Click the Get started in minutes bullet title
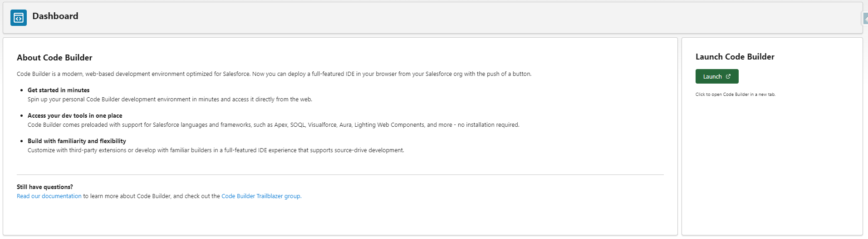868x239 pixels. click(x=59, y=90)
